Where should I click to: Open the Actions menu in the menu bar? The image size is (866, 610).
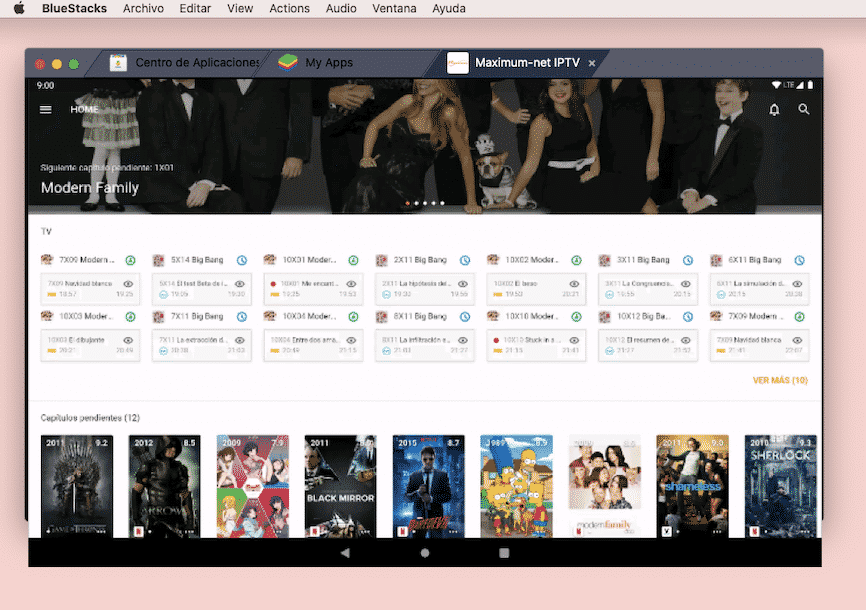click(290, 9)
